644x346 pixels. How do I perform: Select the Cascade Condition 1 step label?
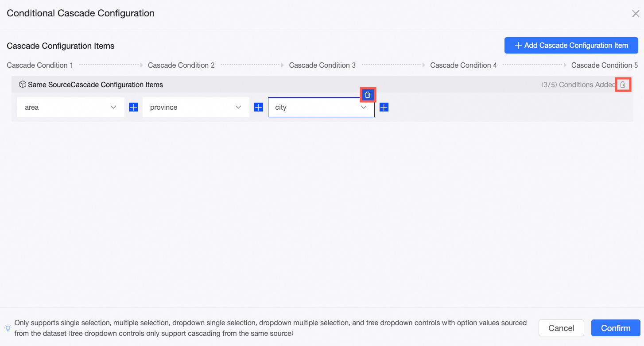[x=40, y=65]
